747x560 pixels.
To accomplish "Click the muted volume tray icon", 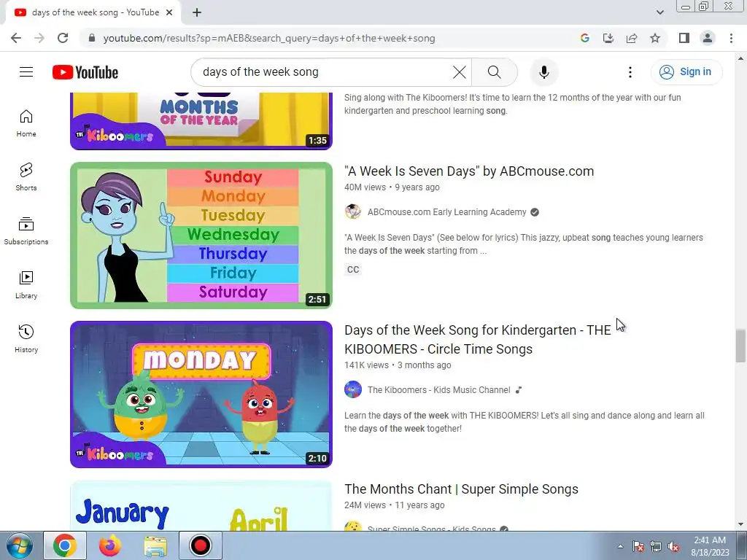I will 673,546.
